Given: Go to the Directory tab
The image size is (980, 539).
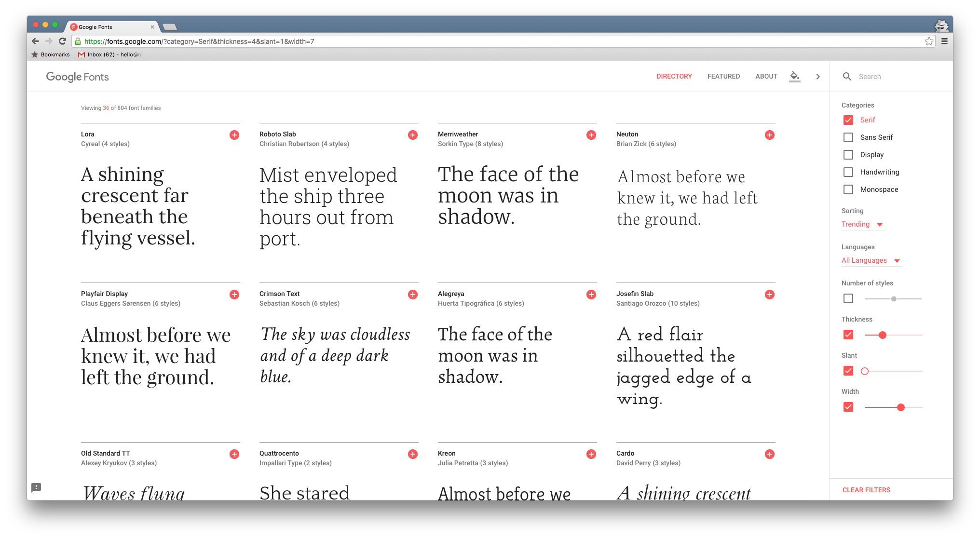Looking at the screenshot, I should coord(674,77).
